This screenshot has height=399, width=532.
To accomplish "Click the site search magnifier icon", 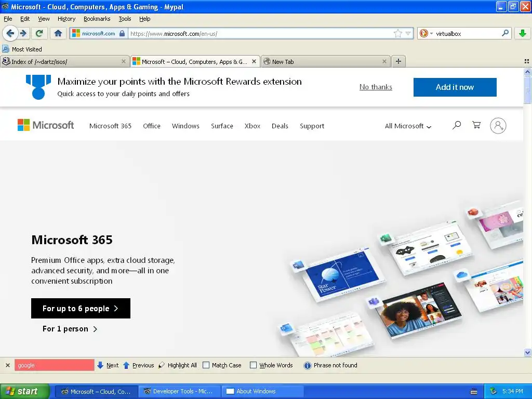I will click(457, 125).
